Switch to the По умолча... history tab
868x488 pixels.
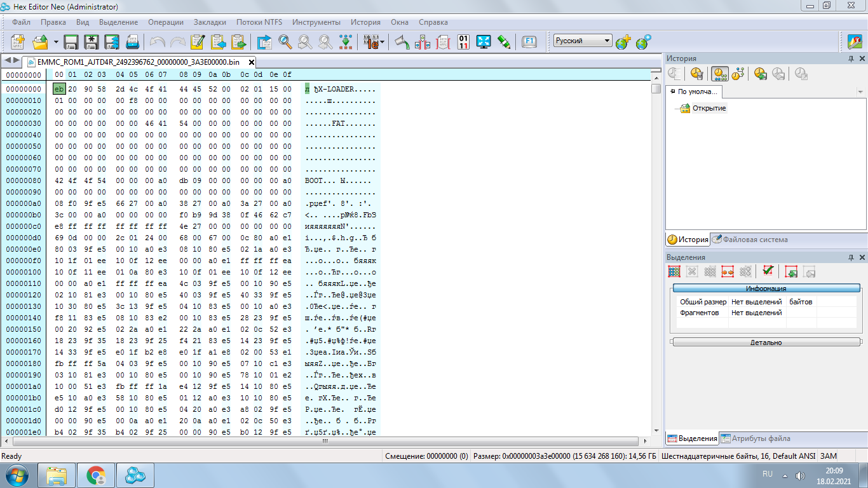693,91
